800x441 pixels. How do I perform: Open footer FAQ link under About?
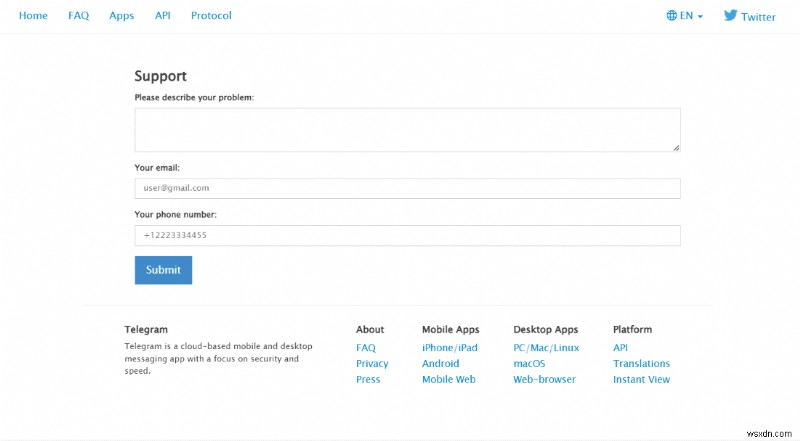366,348
